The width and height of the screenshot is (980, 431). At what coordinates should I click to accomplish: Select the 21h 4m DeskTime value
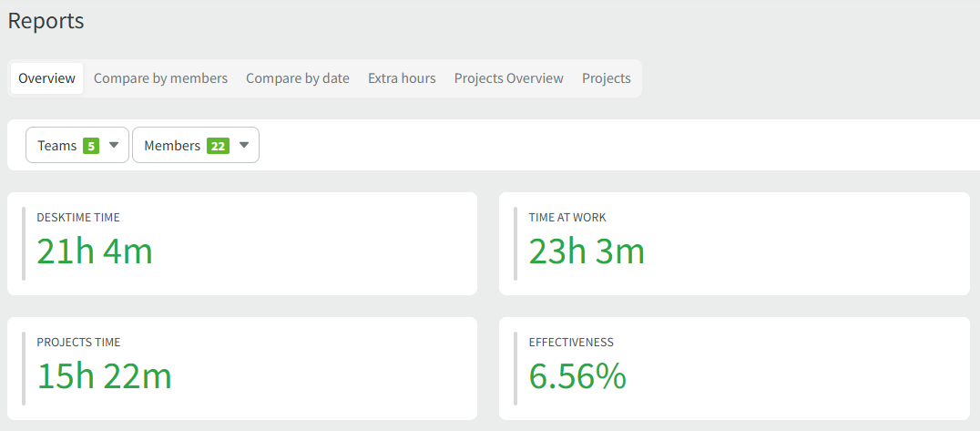[95, 251]
